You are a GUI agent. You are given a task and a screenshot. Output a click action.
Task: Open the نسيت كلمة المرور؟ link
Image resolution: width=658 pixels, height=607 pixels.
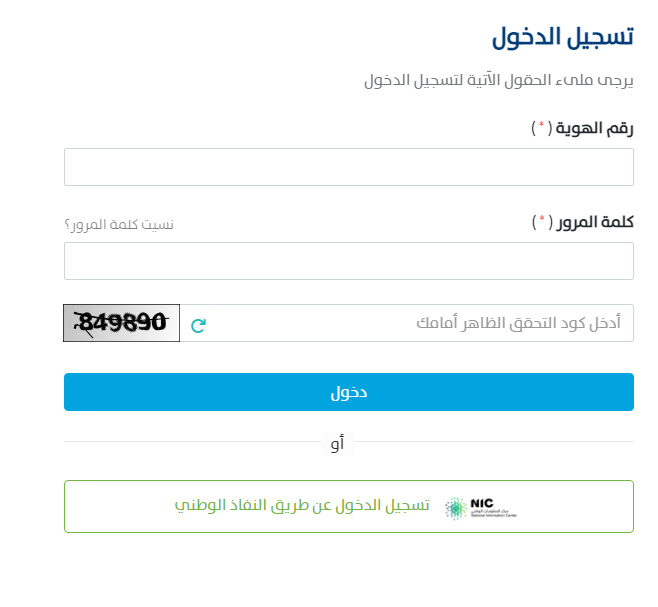coord(118,223)
